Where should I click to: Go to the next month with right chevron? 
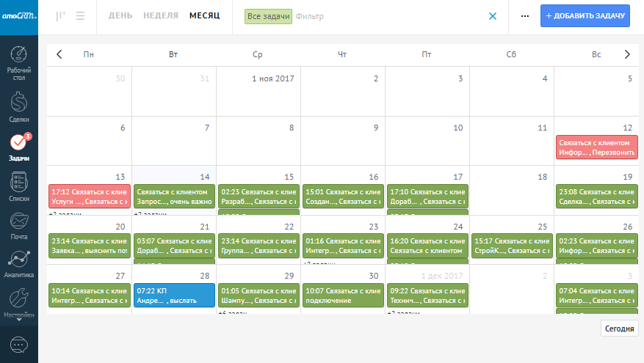[x=627, y=54]
